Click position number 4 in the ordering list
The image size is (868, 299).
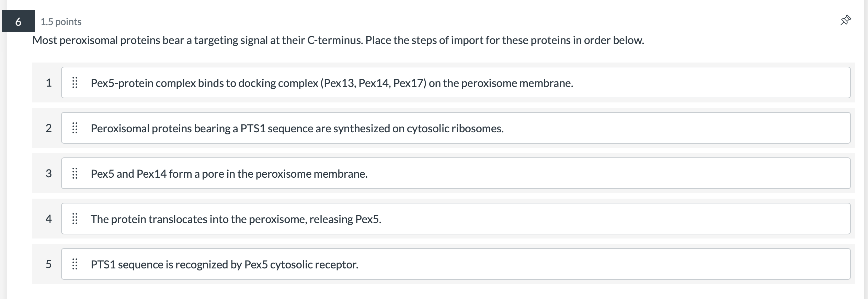pos(49,219)
